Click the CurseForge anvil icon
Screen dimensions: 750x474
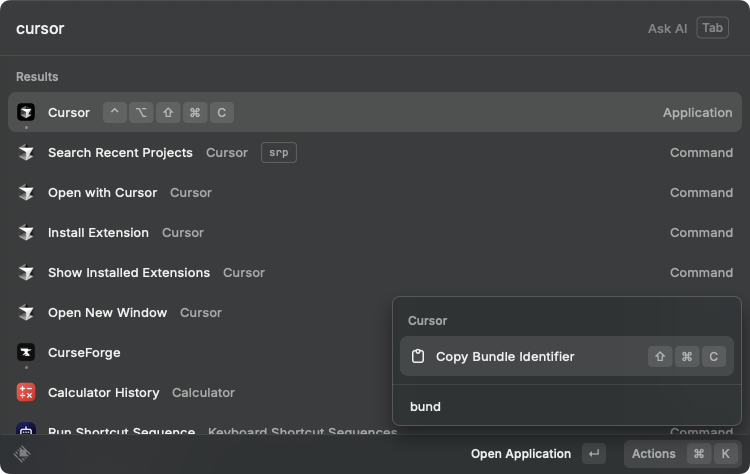[26, 353]
